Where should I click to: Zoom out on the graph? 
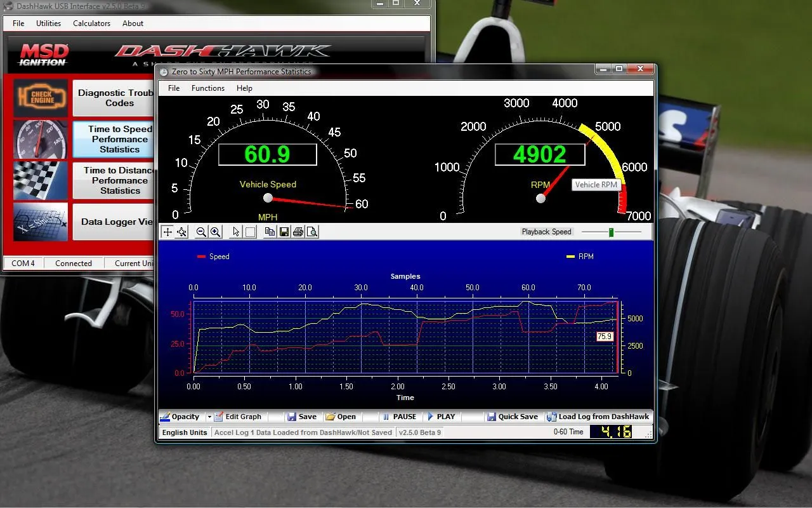[201, 232]
